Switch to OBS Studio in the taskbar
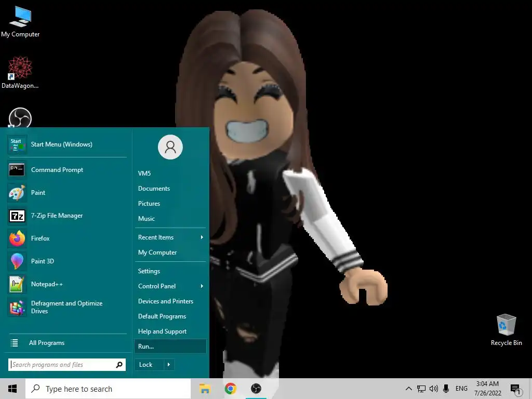Image resolution: width=532 pixels, height=399 pixels. 256,389
